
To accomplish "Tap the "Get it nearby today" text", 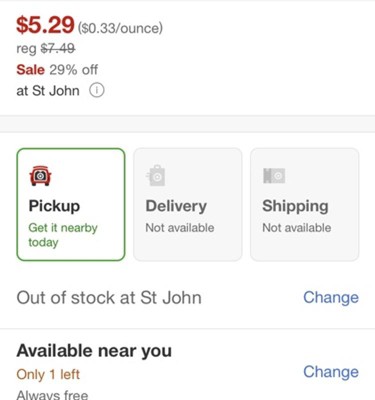I will click(x=63, y=235).
